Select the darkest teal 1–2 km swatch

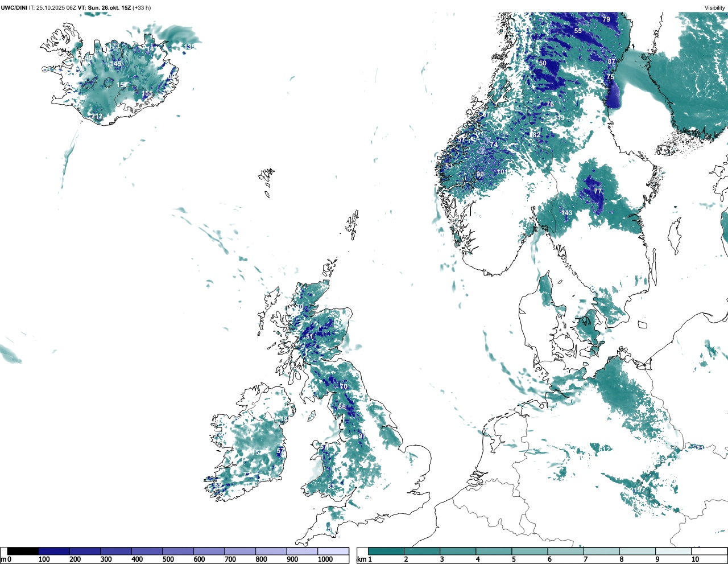tap(386, 551)
